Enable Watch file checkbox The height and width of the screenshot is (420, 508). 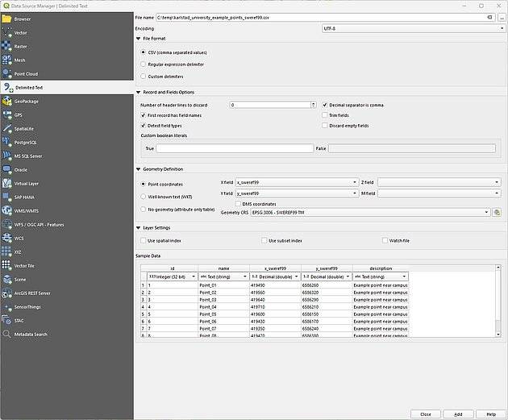point(385,240)
